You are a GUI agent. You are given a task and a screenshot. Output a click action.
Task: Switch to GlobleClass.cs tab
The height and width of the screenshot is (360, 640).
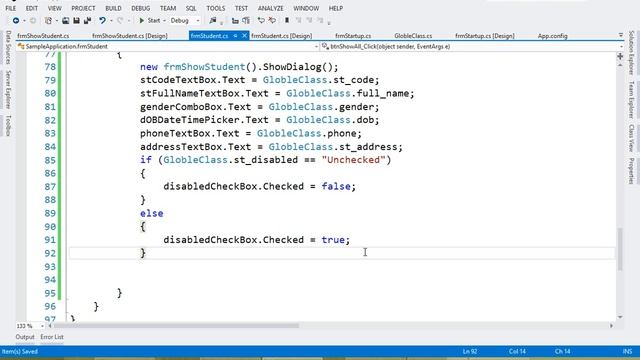[413, 36]
